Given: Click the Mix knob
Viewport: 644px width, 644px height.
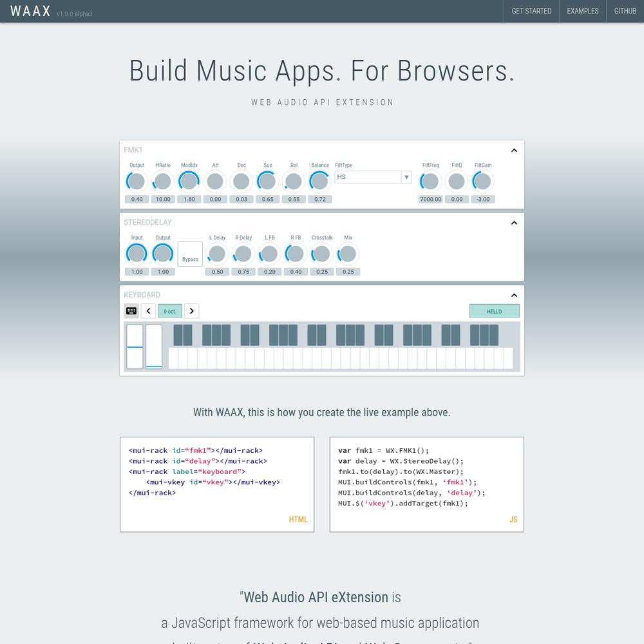Looking at the screenshot, I should (x=348, y=254).
